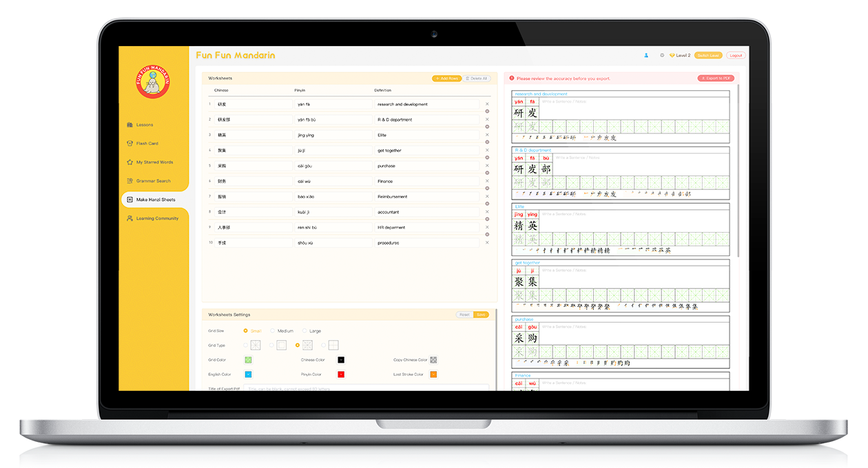Select Medium grid size
The width and height of the screenshot is (868, 468).
(273, 331)
